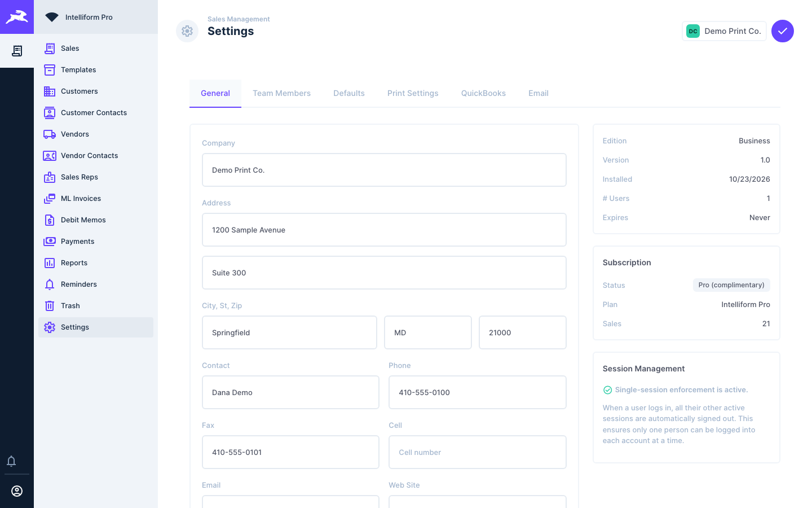The width and height of the screenshot is (812, 508).
Task: Open the Sales section icon
Action: click(x=50, y=49)
